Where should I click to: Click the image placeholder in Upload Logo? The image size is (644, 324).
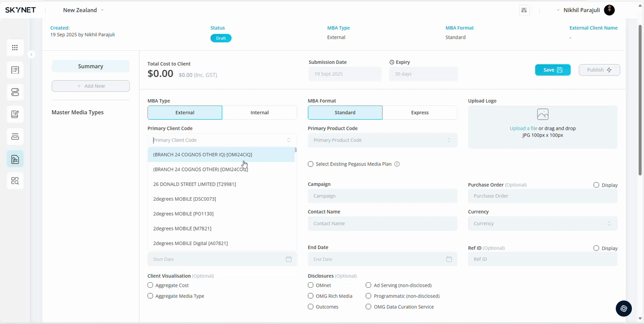(542, 114)
